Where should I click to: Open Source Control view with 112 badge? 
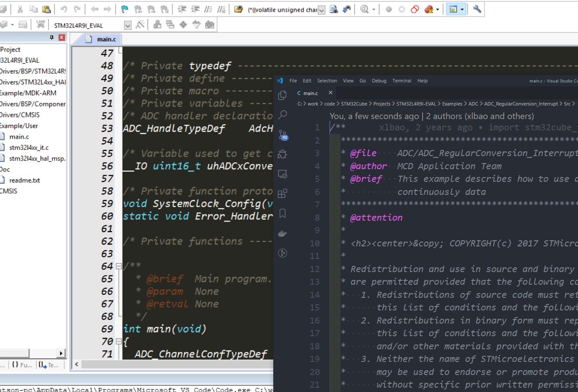283,135
